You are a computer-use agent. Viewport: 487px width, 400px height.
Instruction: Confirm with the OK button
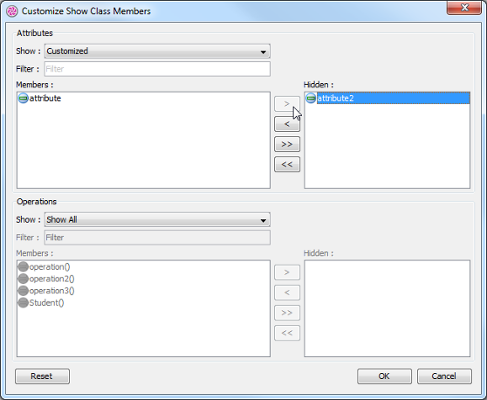tap(384, 376)
